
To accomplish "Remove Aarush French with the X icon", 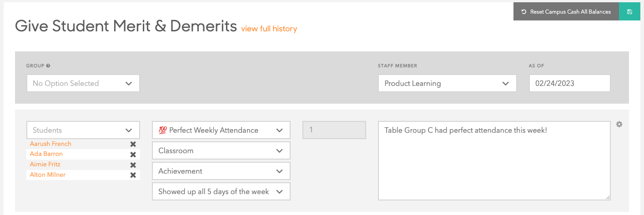I will coord(133,144).
